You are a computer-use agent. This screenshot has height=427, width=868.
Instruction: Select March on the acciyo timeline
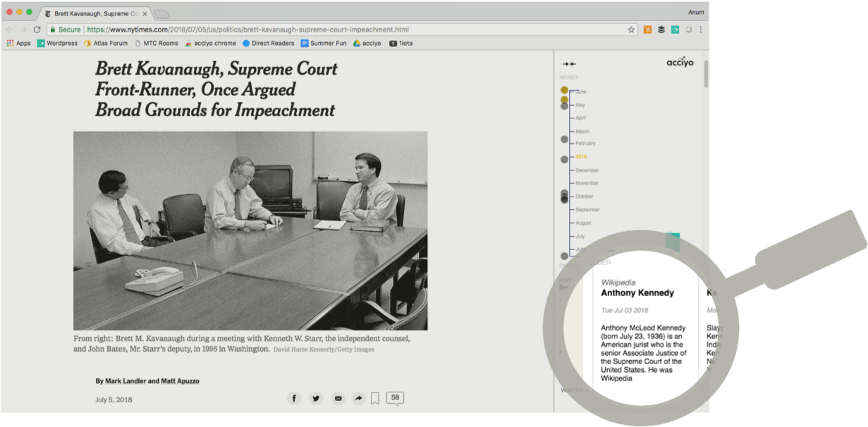pyautogui.click(x=582, y=132)
